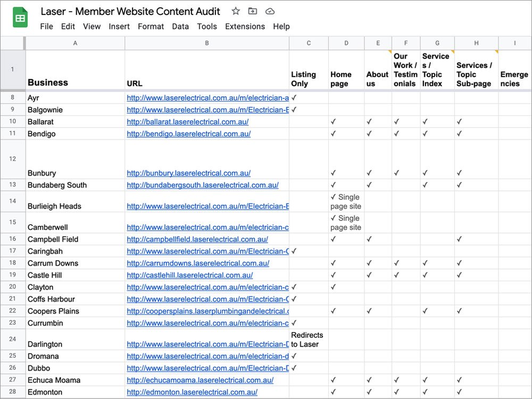Select column A header

coord(76,43)
